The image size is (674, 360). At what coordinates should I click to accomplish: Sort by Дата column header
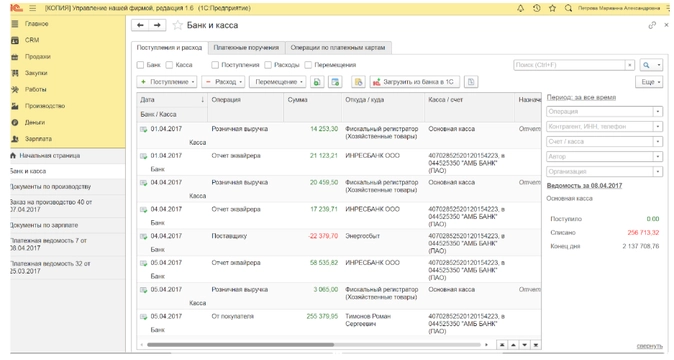[172, 100]
